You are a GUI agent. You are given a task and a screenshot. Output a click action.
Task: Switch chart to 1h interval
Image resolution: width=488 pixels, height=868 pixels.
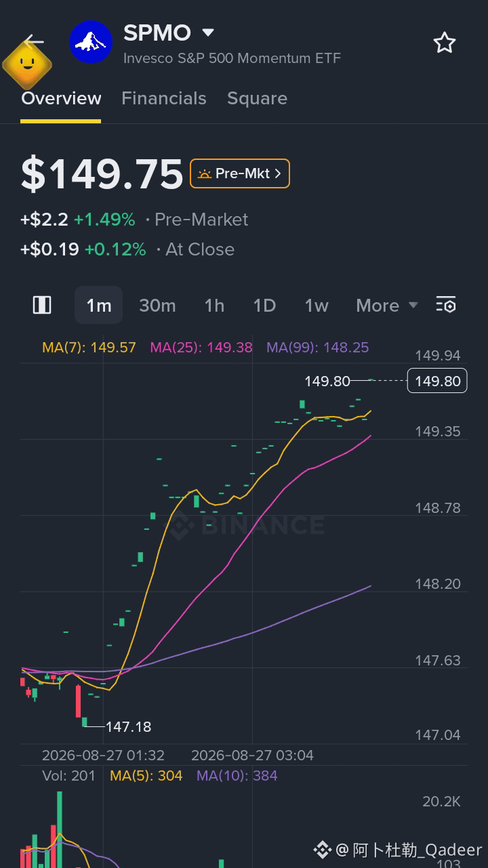tap(214, 306)
